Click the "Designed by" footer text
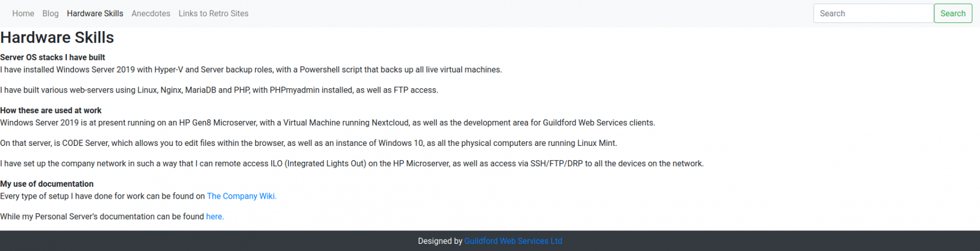Image resolution: width=980 pixels, height=251 pixels. (x=440, y=241)
